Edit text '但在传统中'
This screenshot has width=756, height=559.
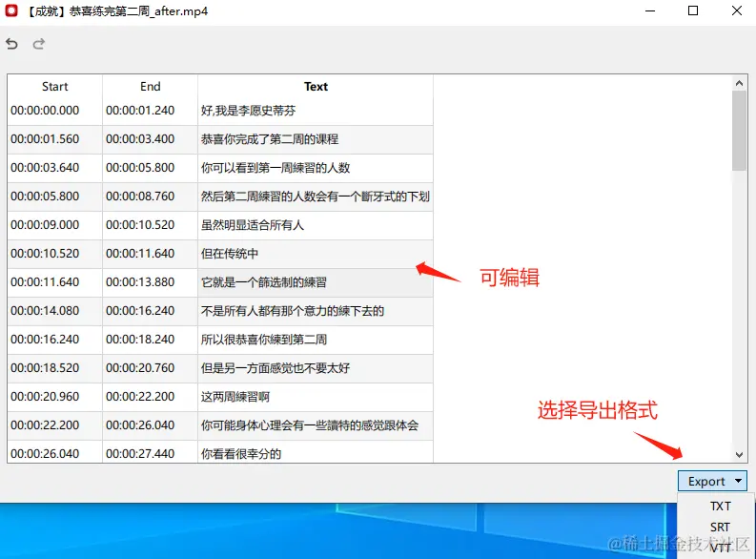[316, 254]
